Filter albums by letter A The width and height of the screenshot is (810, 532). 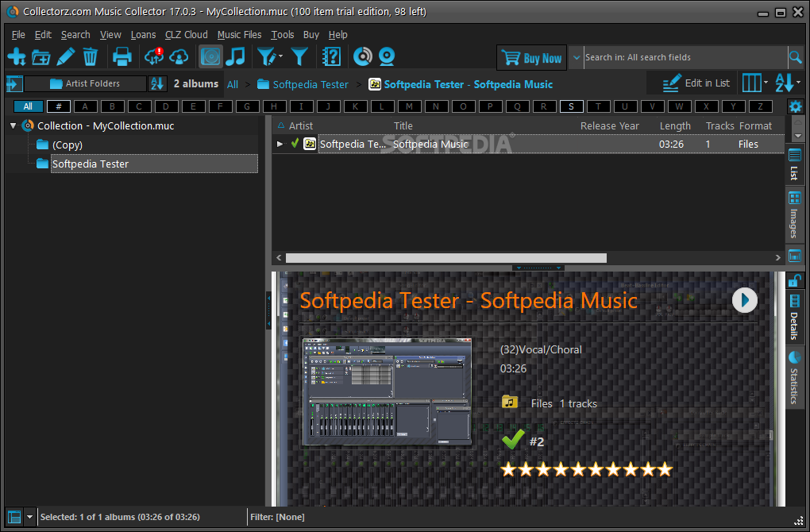85,106
